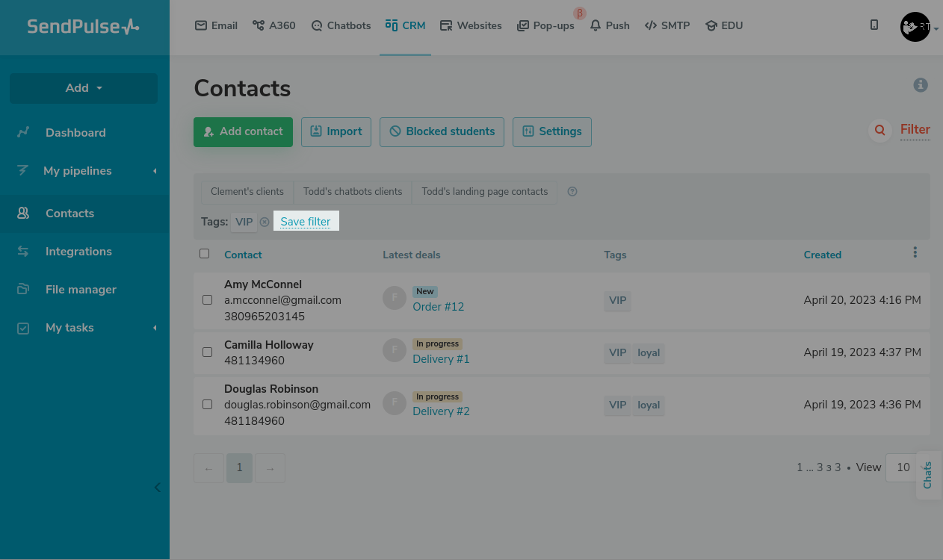The height and width of the screenshot is (560, 943).
Task: Open the info icon beside Contacts heading
Action: pyautogui.click(x=921, y=85)
